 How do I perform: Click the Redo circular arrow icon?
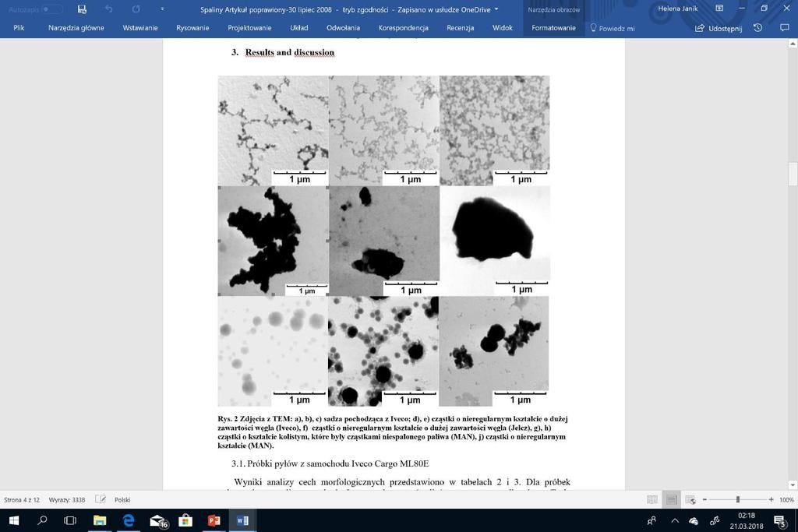(136, 9)
